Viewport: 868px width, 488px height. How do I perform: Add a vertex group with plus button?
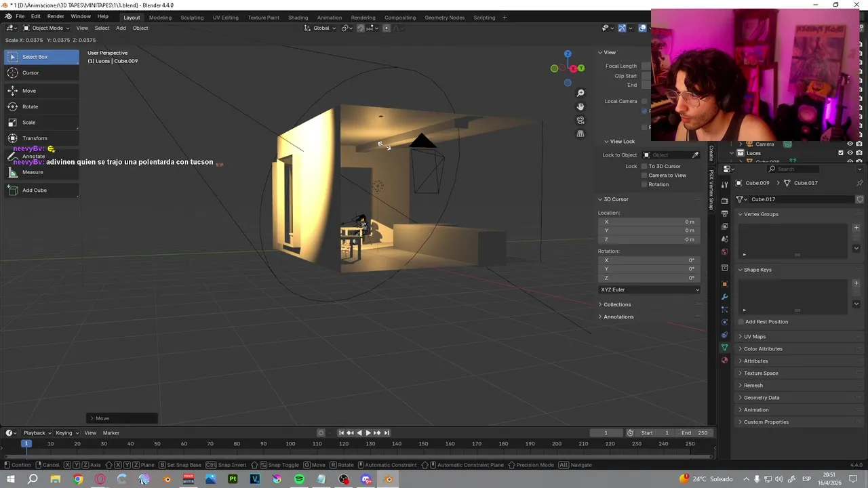click(x=856, y=228)
